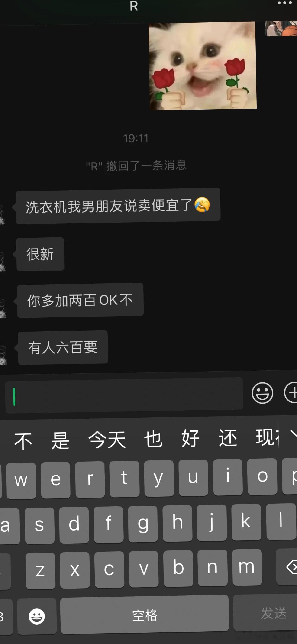Open the three-dots chat options menu
This screenshot has height=644, width=297.
point(285,3)
